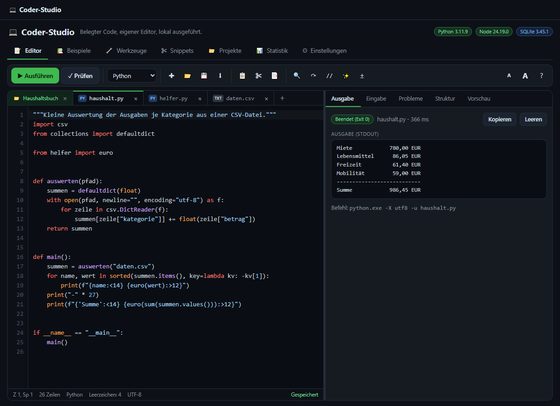This screenshot has height=406, width=560.
Task: Click the PY icon on helfer.py tab
Action: click(x=153, y=98)
